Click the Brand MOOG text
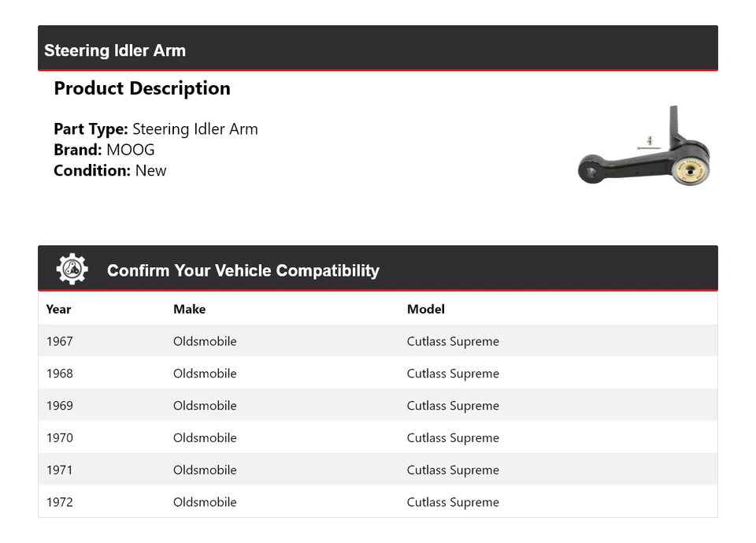 click(x=104, y=150)
